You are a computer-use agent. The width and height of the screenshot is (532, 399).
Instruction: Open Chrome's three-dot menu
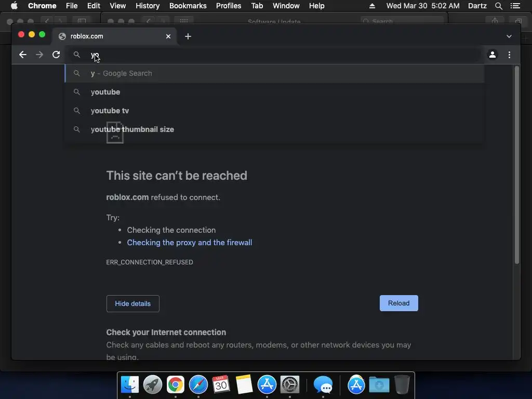click(x=509, y=55)
